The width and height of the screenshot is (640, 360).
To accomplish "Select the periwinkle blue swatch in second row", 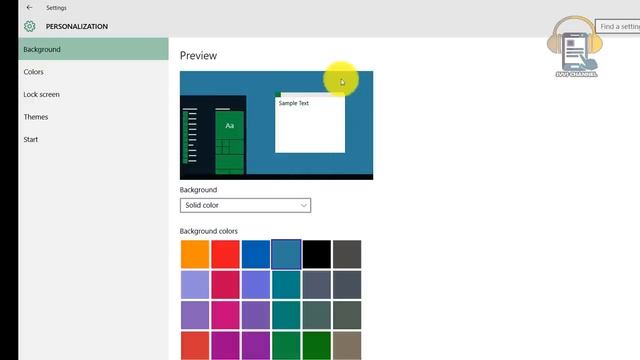I will pyautogui.click(x=256, y=284).
